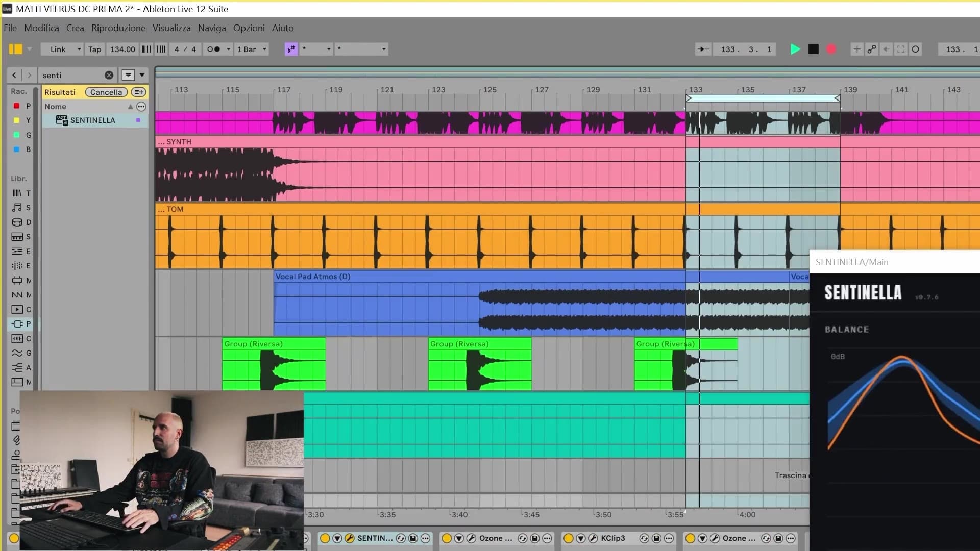Toggle the browser filter view button
Viewport: 980px width, 551px height.
coord(128,75)
